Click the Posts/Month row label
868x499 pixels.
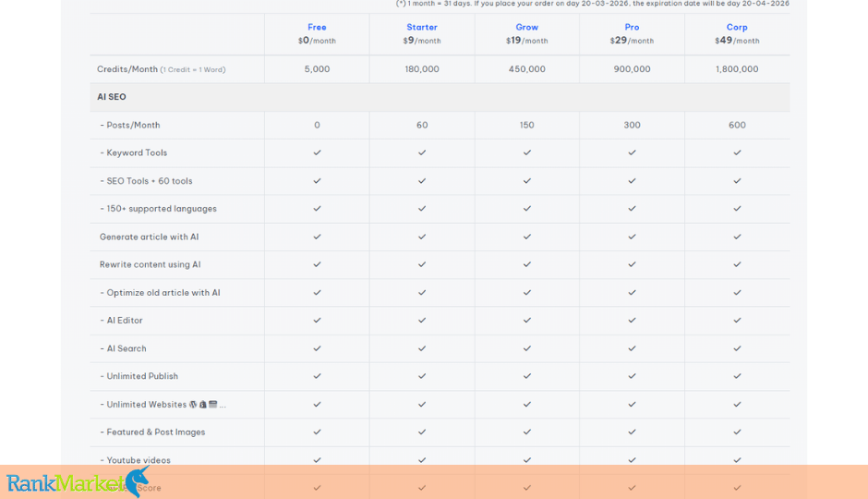[130, 125]
